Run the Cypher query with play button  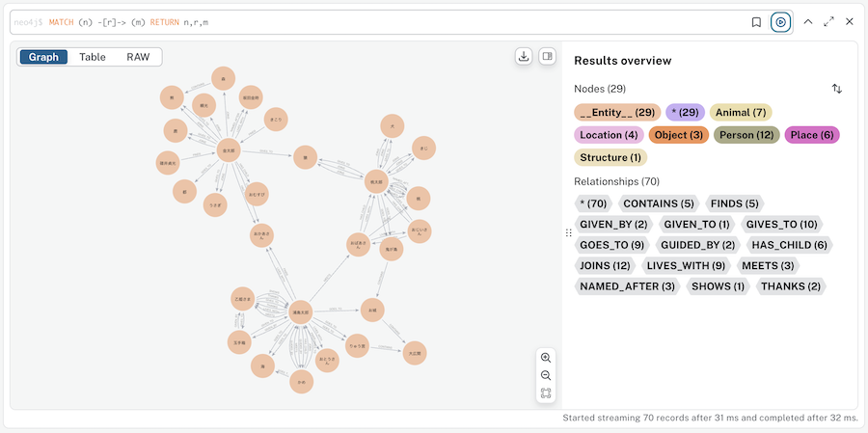coord(780,22)
